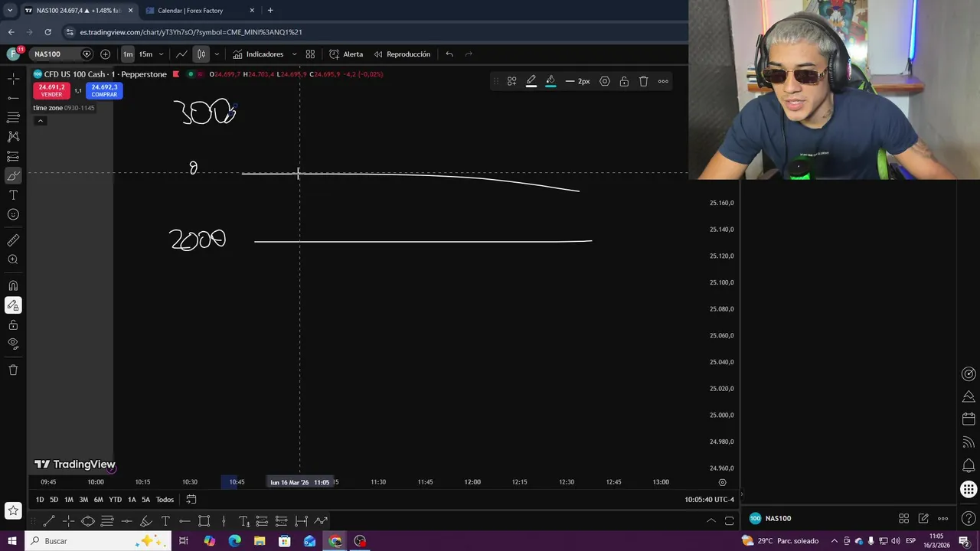Expand the chart type dropdown arrow

point(217,54)
